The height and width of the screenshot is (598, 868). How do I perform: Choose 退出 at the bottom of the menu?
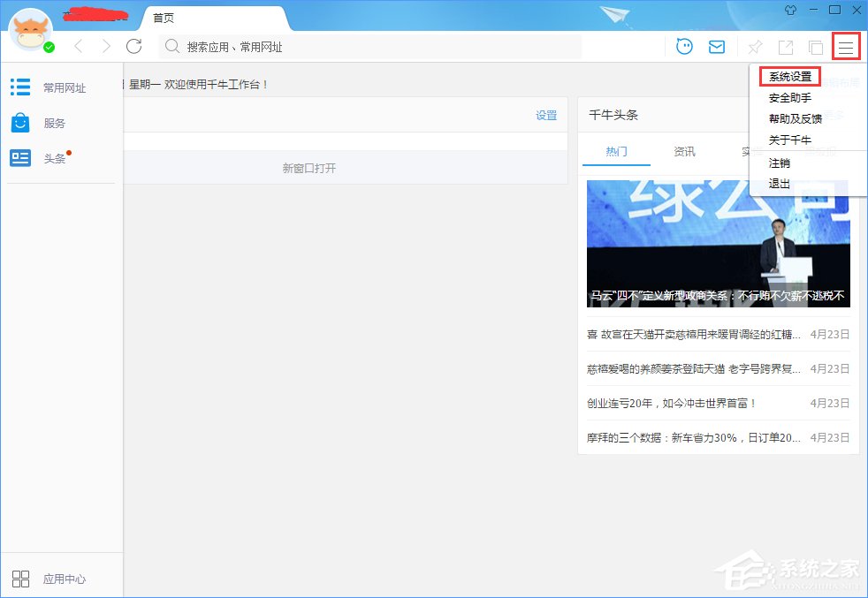779,184
